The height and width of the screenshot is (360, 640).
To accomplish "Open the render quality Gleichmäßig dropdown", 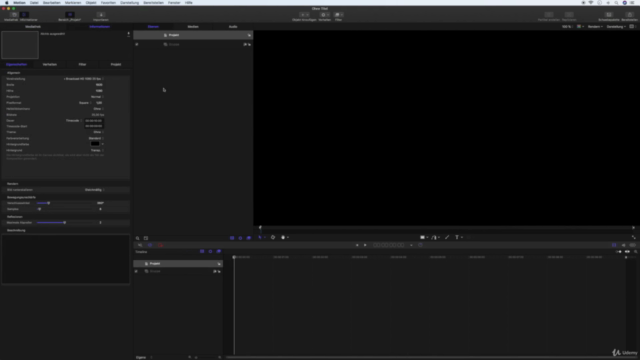I will pos(94,190).
